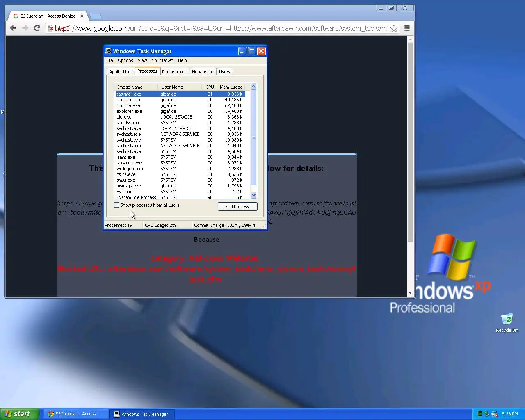Select chrome.exe using 62,188 K

coord(180,105)
